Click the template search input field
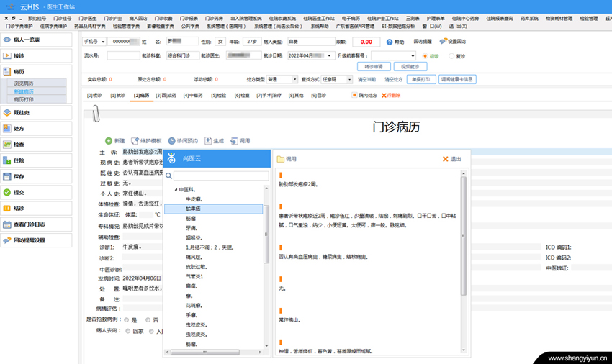The height and width of the screenshot is (364, 612). 221,176
